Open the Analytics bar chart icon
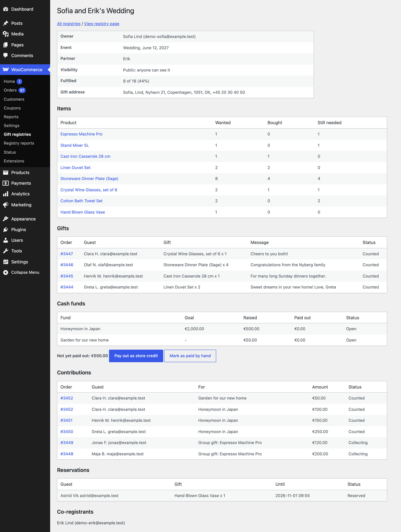Image resolution: width=401 pixels, height=532 pixels. click(x=6, y=194)
